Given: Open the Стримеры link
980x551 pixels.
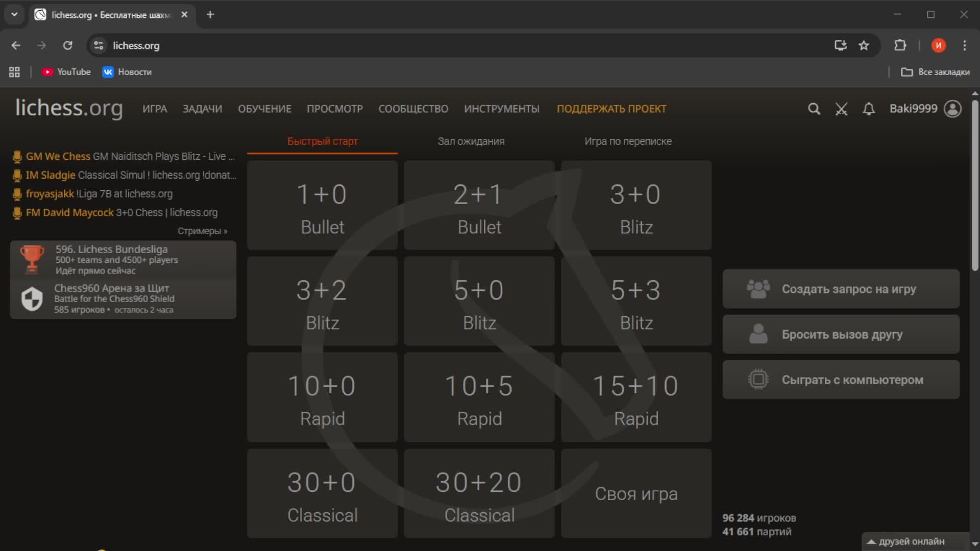Looking at the screenshot, I should click(x=202, y=231).
